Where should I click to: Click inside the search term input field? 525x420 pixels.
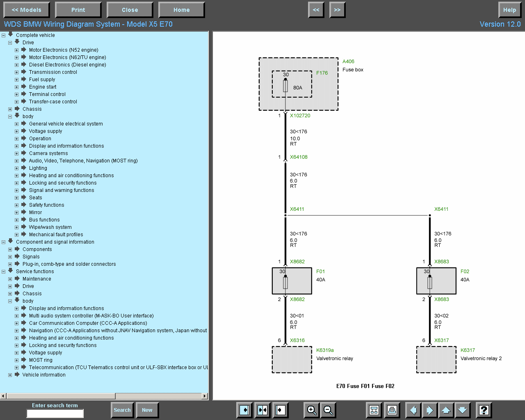coord(55,413)
